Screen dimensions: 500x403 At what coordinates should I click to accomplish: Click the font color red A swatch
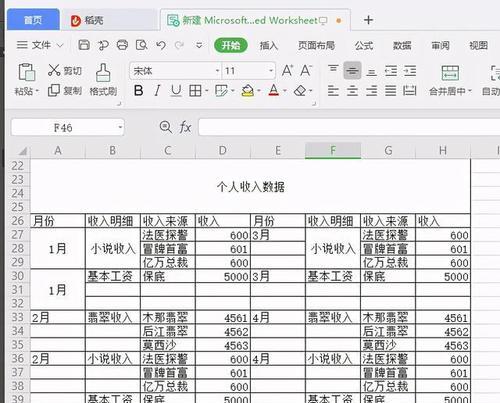click(274, 90)
